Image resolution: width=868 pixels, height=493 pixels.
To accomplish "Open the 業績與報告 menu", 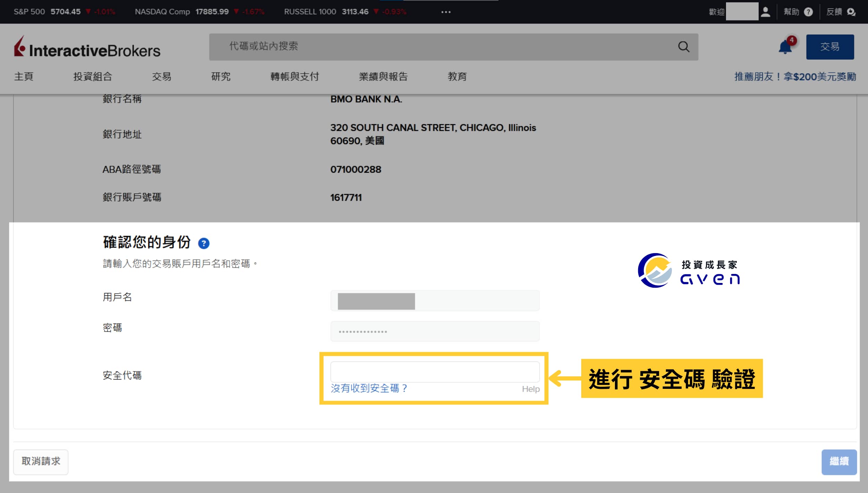I will click(383, 76).
